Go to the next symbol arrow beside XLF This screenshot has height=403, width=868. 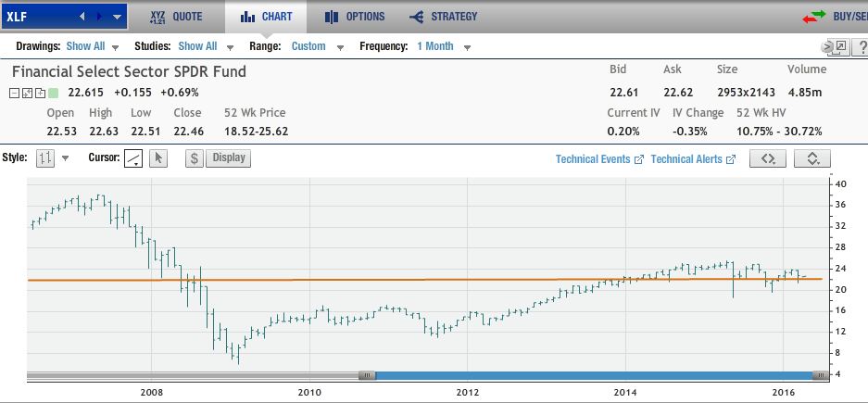coord(100,17)
